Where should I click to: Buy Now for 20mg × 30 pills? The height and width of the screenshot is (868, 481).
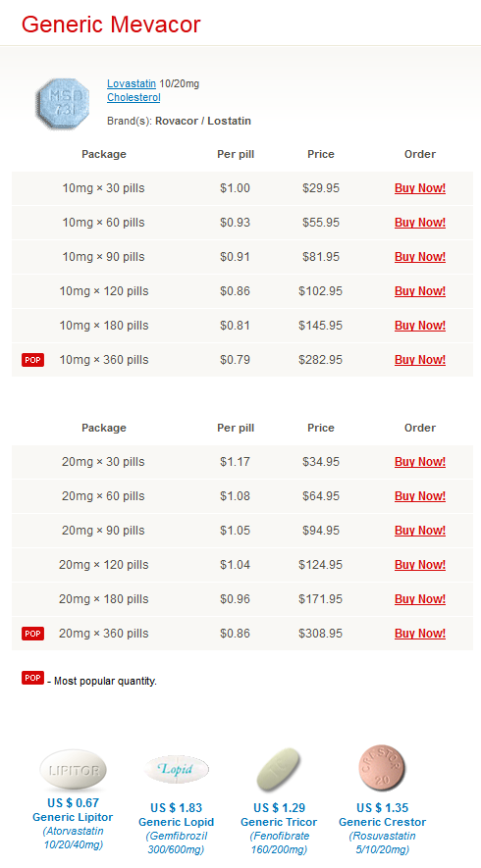(x=420, y=462)
